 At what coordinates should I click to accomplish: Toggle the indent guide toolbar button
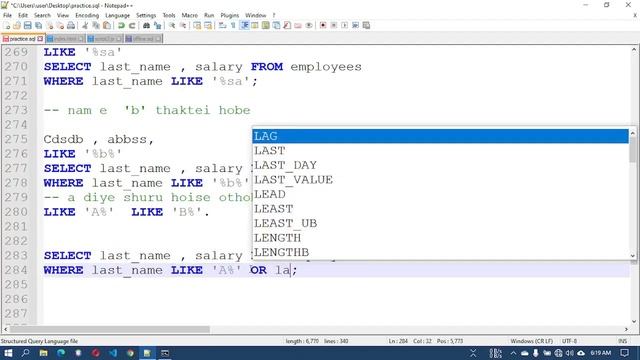pyautogui.click(x=244, y=25)
